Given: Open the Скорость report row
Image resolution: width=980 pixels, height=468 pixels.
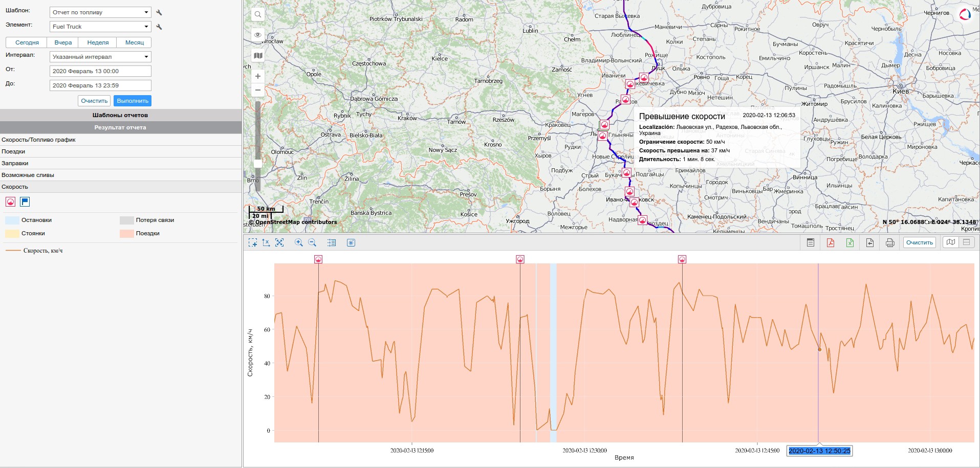Looking at the screenshot, I should [x=121, y=187].
